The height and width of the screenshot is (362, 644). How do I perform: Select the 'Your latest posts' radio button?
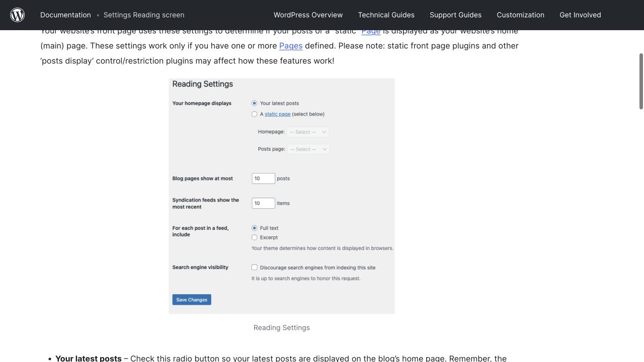[x=255, y=103]
